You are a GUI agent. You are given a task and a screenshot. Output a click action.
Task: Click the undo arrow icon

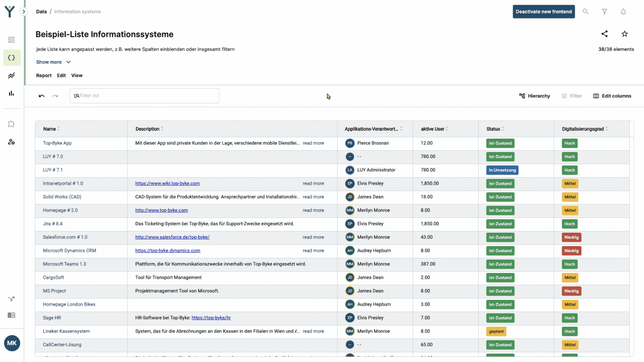[x=42, y=96]
